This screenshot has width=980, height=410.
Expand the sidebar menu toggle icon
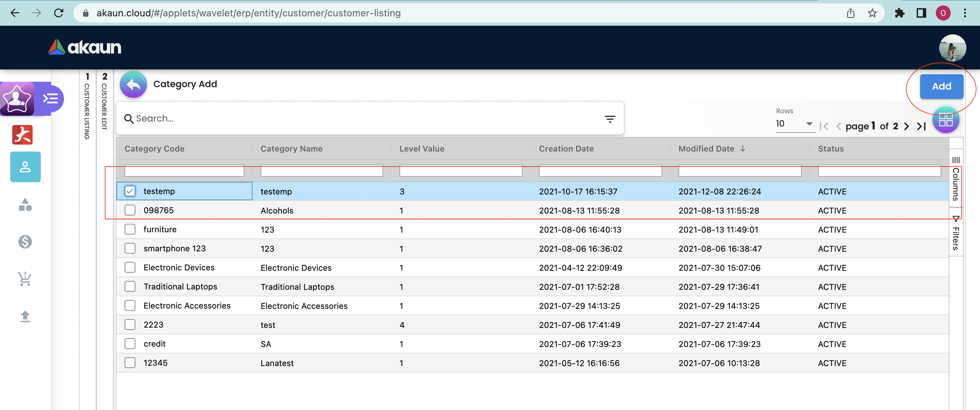50,99
